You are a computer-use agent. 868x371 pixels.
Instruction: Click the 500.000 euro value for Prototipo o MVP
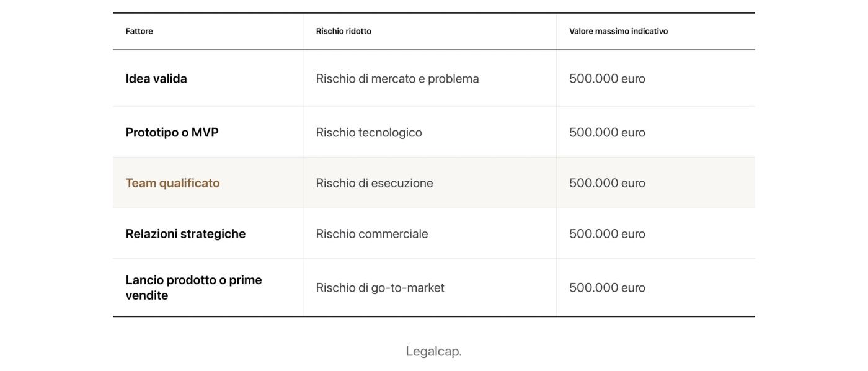[607, 133]
